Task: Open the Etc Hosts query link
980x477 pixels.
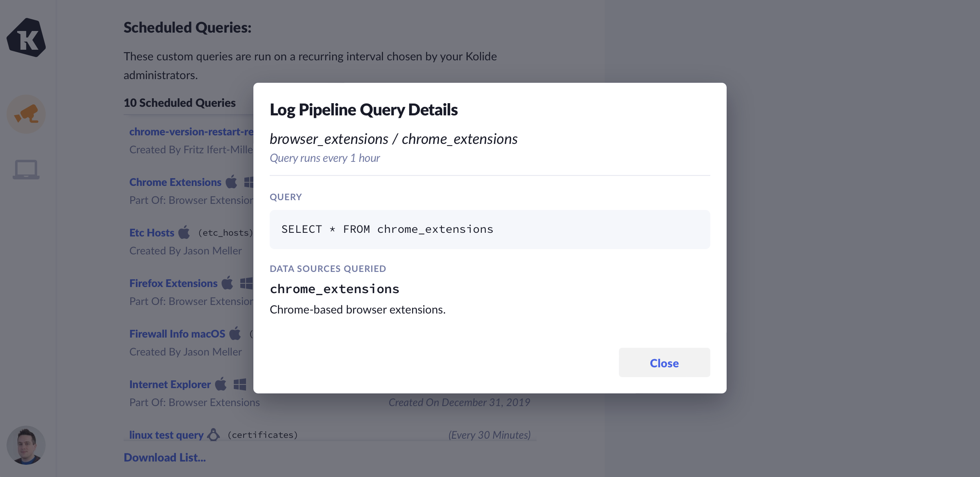Action: coord(152,233)
